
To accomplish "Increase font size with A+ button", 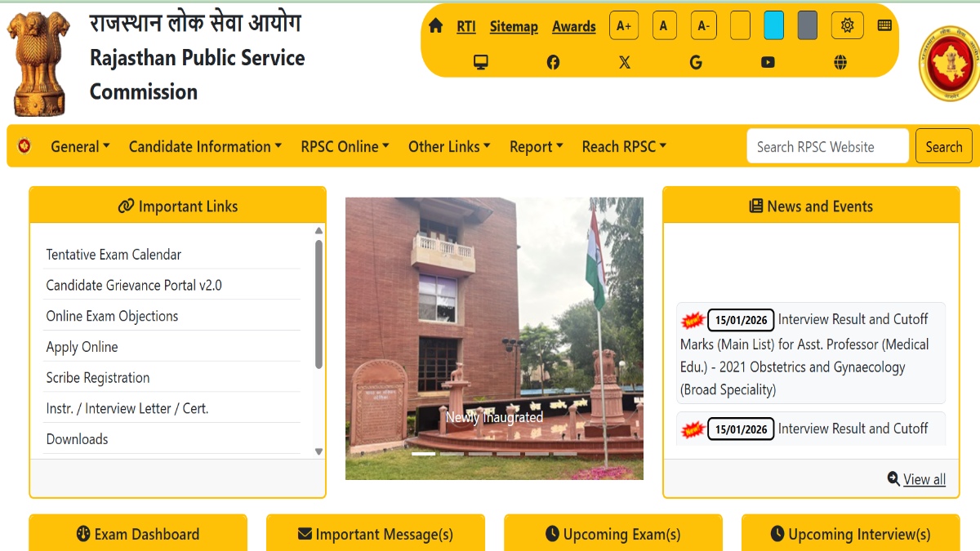I will click(x=624, y=25).
